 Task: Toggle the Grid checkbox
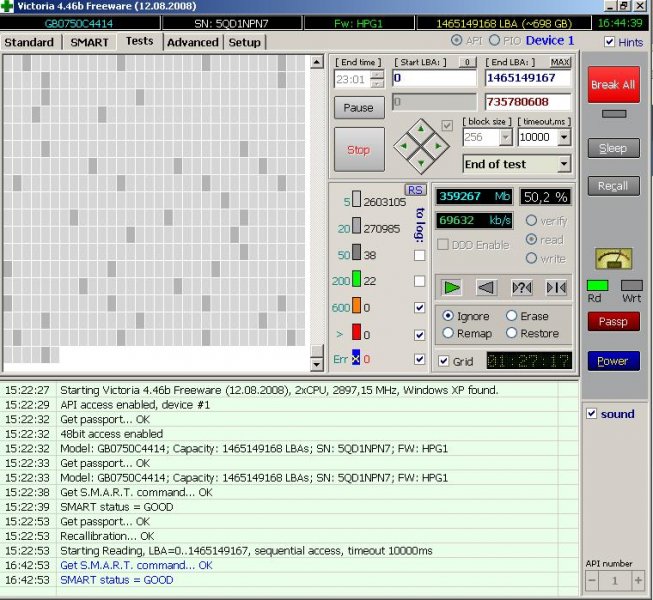pos(444,361)
